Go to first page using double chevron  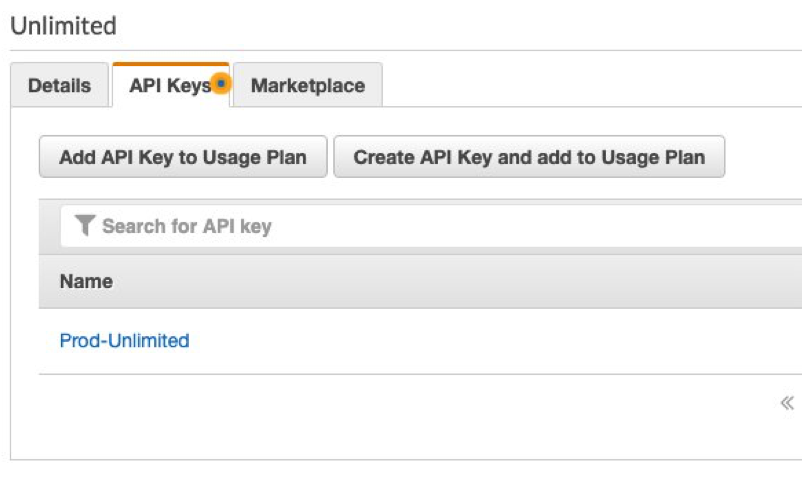pos(786,403)
